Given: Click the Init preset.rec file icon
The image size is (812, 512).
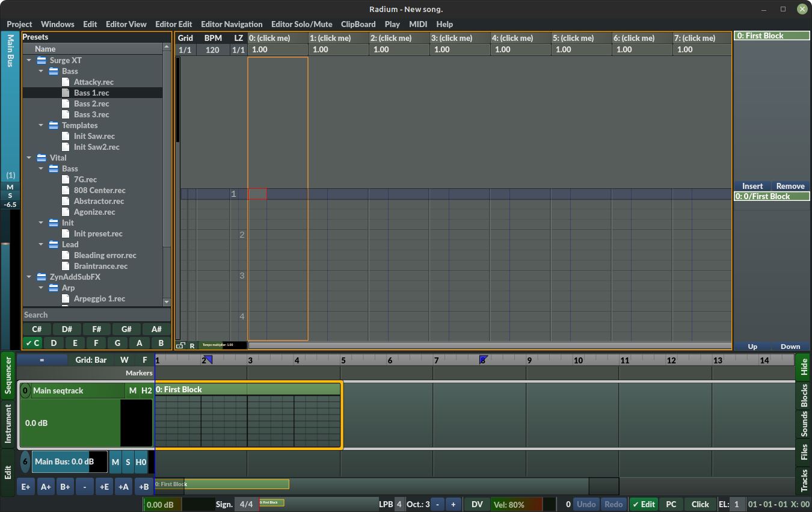Looking at the screenshot, I should pos(66,233).
